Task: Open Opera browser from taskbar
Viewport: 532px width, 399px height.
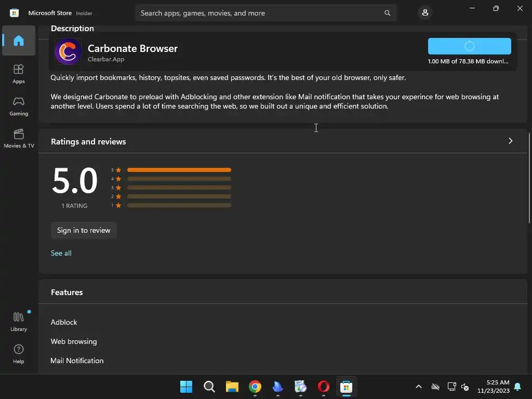Action: (x=323, y=387)
